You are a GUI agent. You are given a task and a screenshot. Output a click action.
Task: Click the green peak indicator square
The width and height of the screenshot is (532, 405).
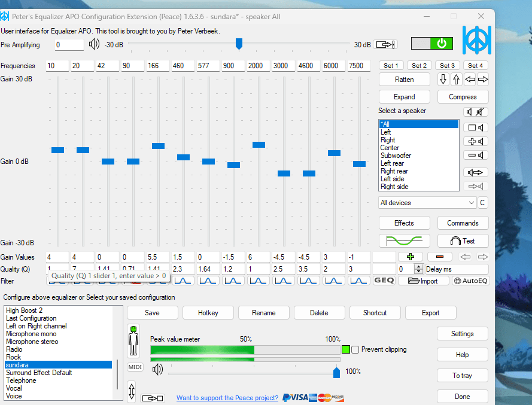(x=346, y=349)
